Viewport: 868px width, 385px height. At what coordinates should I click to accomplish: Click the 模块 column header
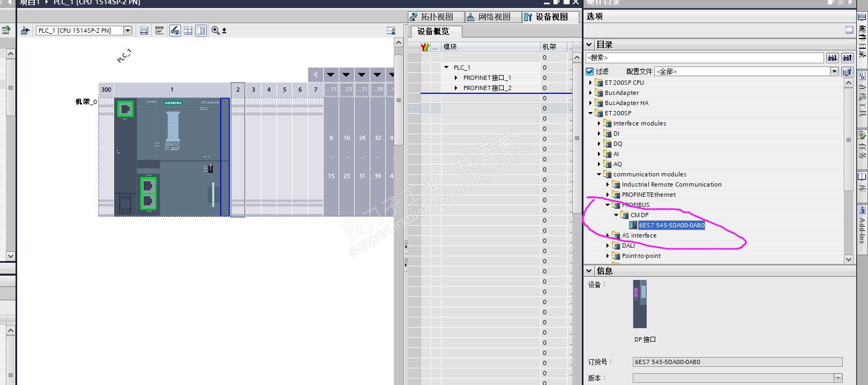point(490,47)
